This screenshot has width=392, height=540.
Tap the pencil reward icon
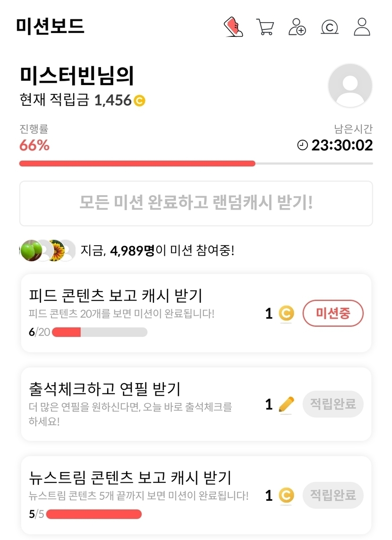tap(286, 404)
